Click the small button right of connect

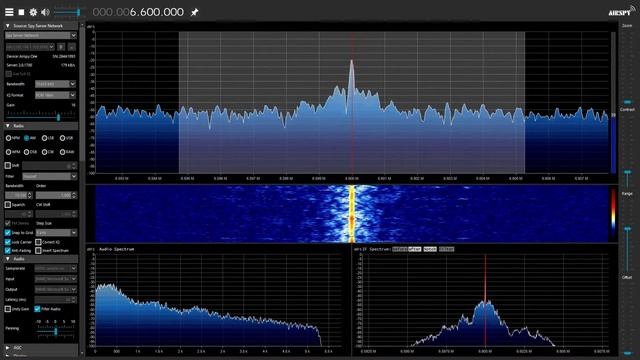pyautogui.click(x=72, y=47)
